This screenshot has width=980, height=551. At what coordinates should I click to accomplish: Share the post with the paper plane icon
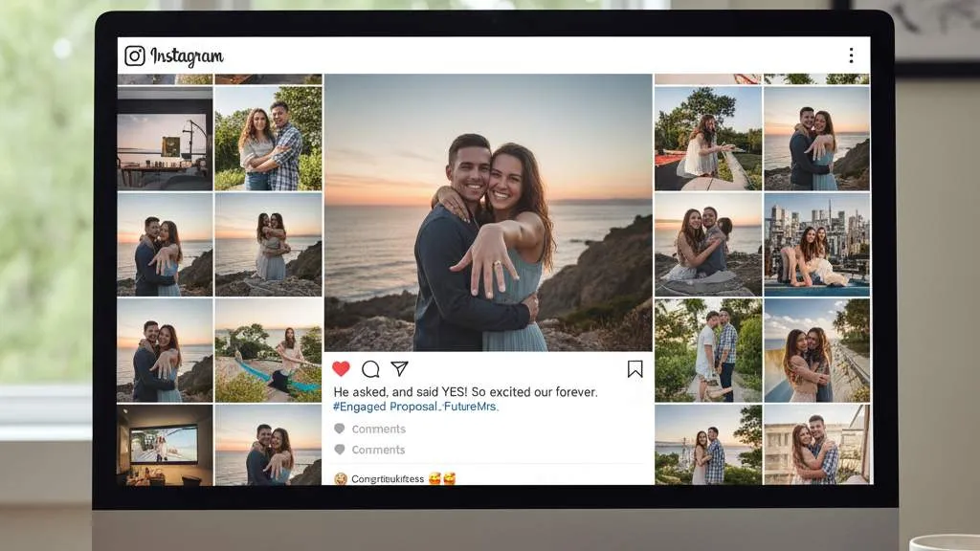point(400,369)
